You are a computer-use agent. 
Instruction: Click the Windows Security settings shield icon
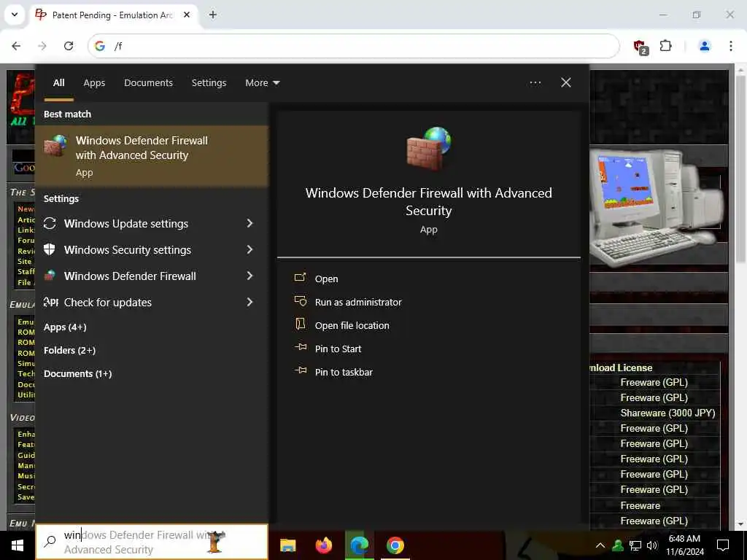(50, 249)
